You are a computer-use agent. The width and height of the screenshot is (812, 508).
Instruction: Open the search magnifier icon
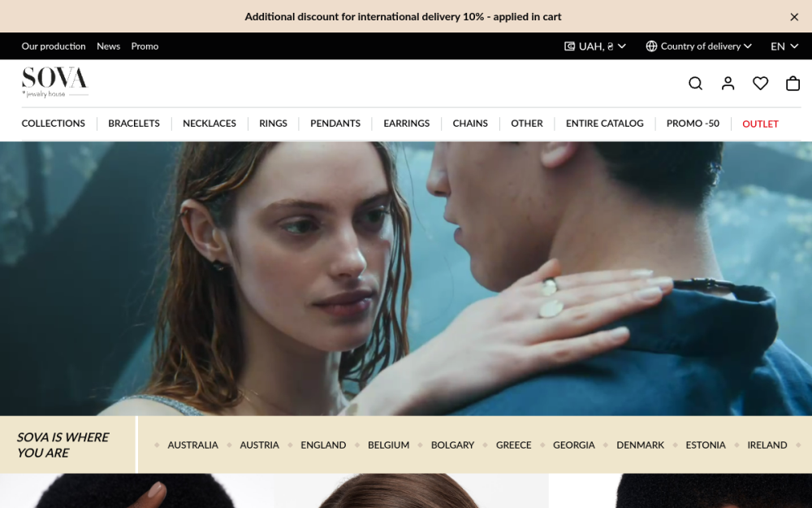coord(695,84)
